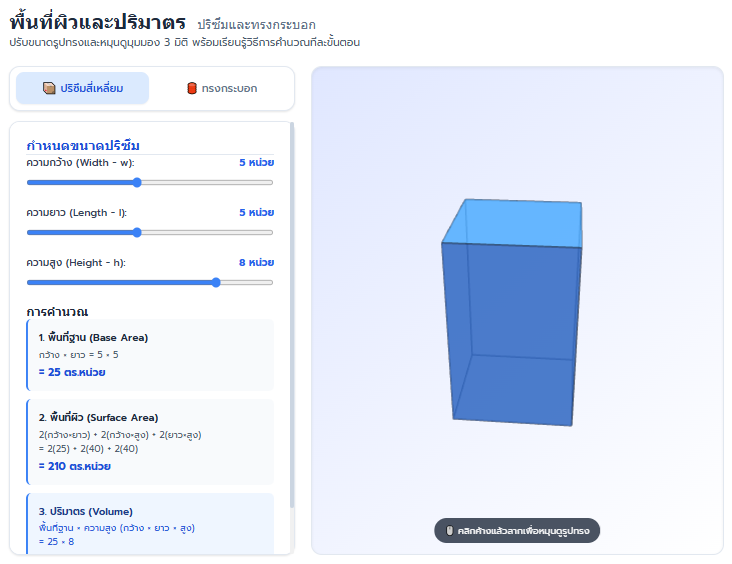Click the panel's vertical scrollbar
732x564 pixels.
click(292, 315)
